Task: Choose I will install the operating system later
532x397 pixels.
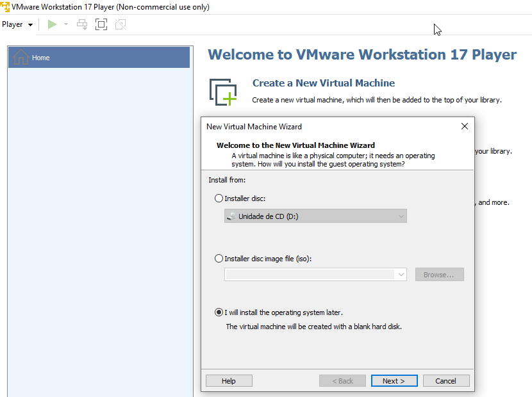Action: coord(219,312)
